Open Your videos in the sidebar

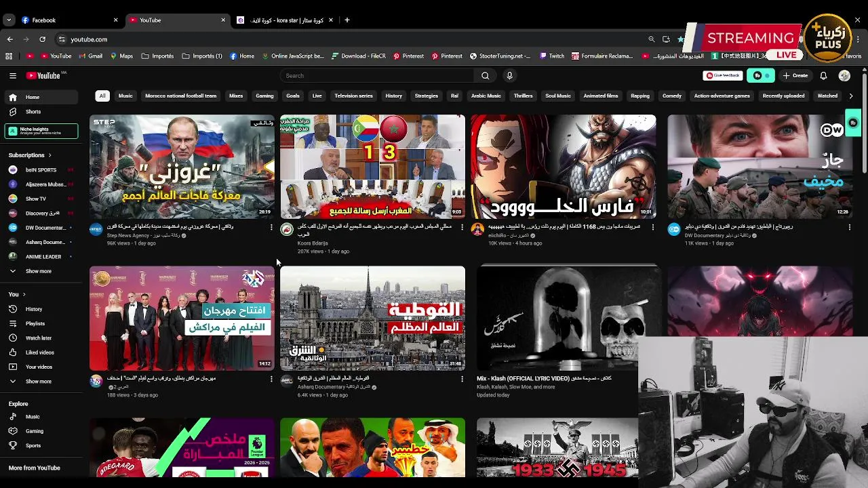click(41, 367)
